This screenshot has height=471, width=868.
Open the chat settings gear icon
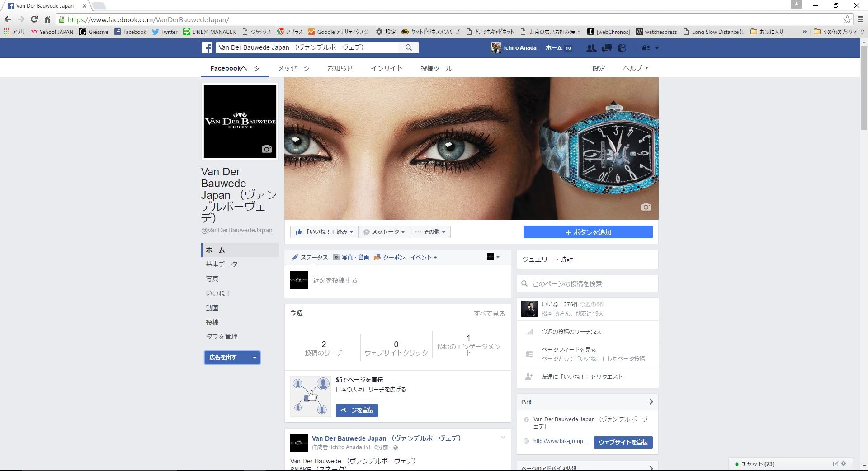pos(844,463)
